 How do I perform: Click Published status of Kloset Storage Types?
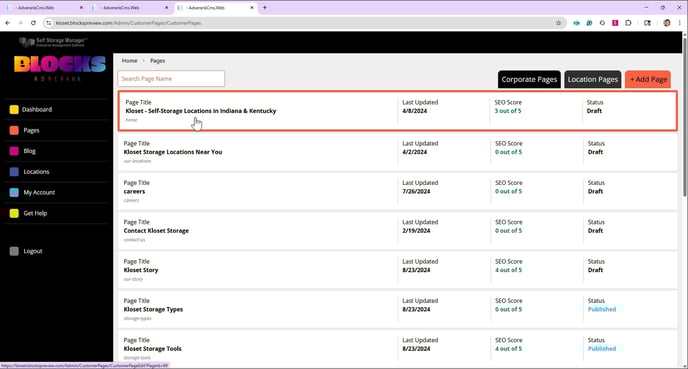(602, 309)
